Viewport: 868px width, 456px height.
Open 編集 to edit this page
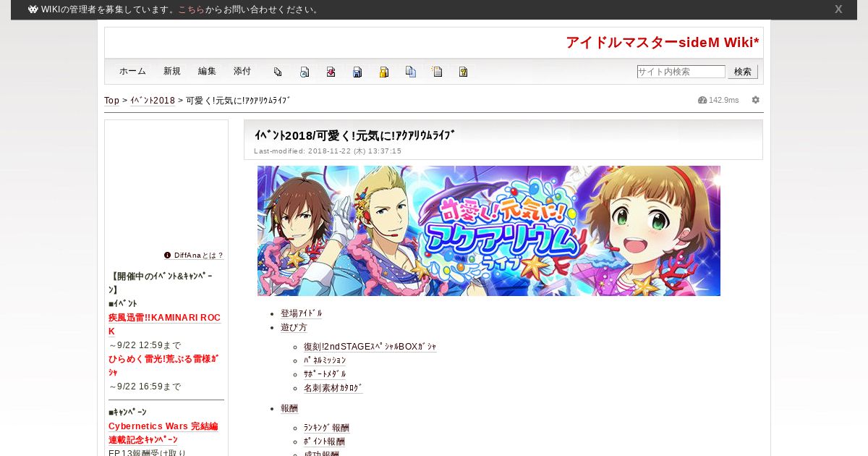tap(207, 71)
